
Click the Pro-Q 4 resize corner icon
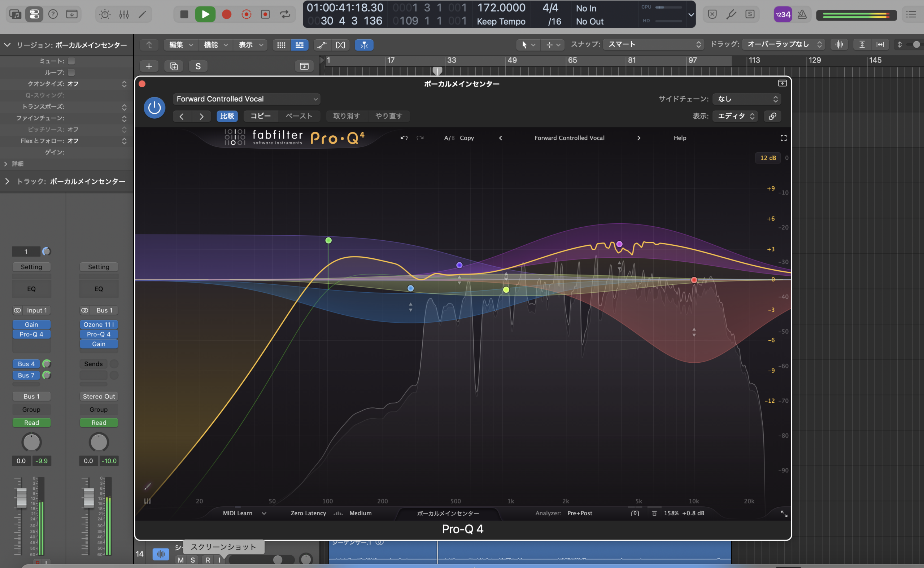tap(784, 514)
